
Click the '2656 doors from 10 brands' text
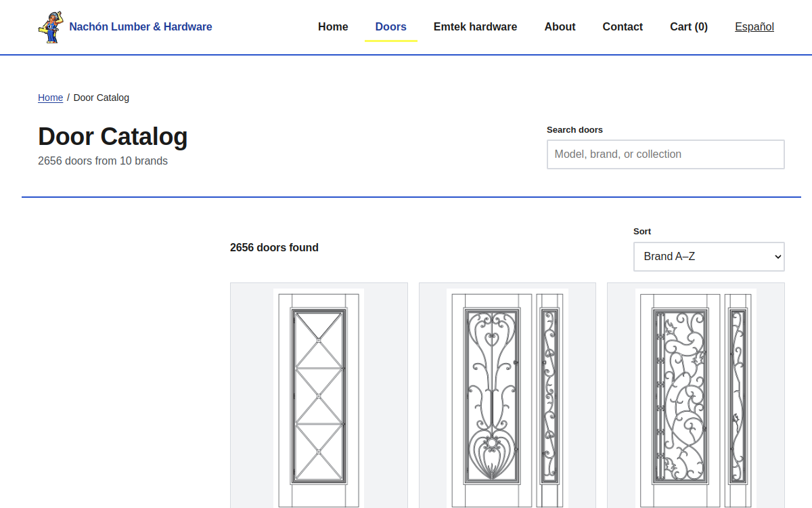[103, 161]
